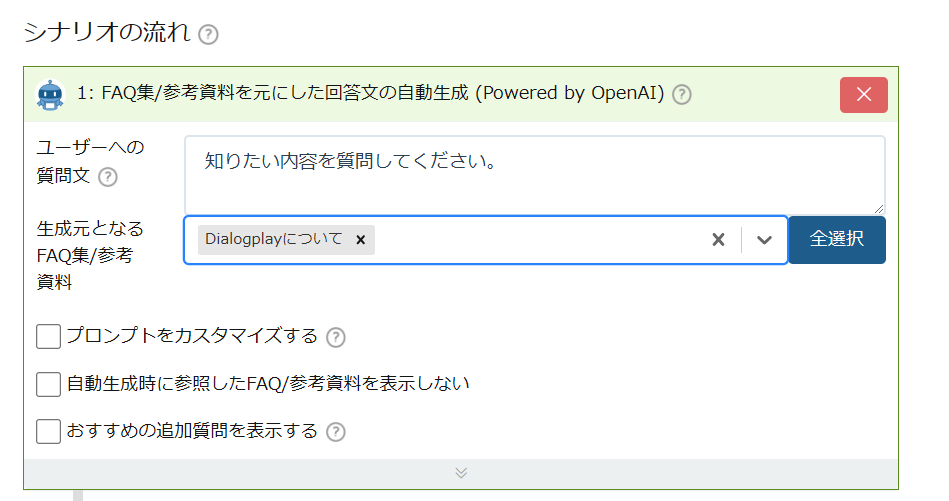Click the 全選択 button
949x501 pixels.
pyautogui.click(x=837, y=240)
